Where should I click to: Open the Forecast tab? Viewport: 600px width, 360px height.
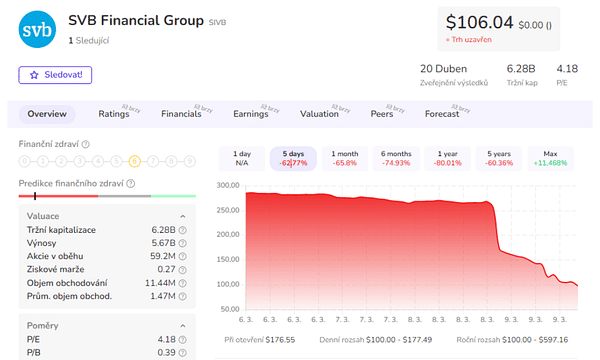pyautogui.click(x=442, y=114)
